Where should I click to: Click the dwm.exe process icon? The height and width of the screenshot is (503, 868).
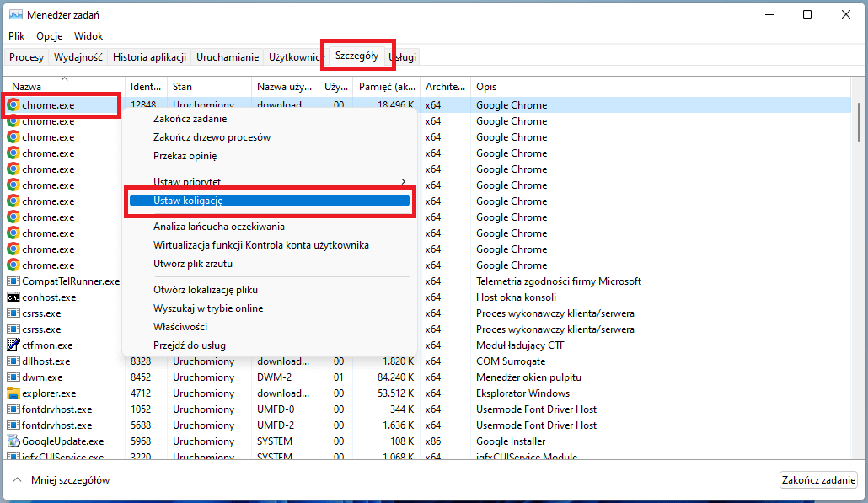[13, 377]
